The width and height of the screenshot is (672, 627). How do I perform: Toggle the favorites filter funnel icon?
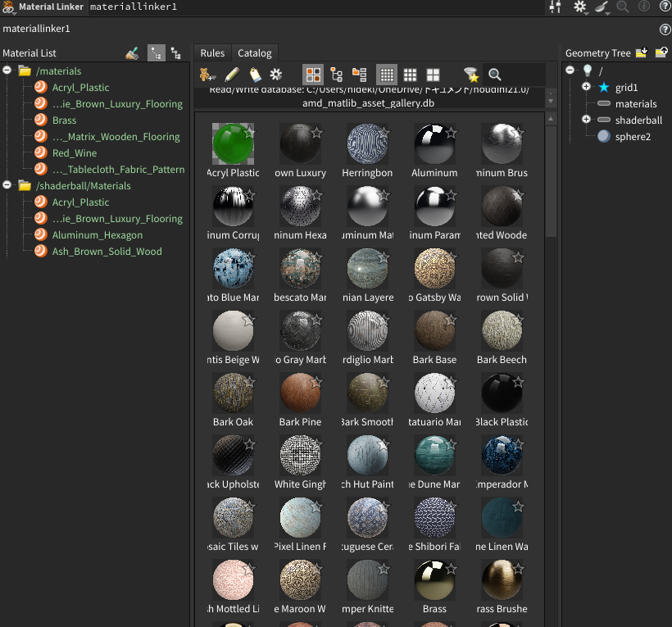[471, 75]
